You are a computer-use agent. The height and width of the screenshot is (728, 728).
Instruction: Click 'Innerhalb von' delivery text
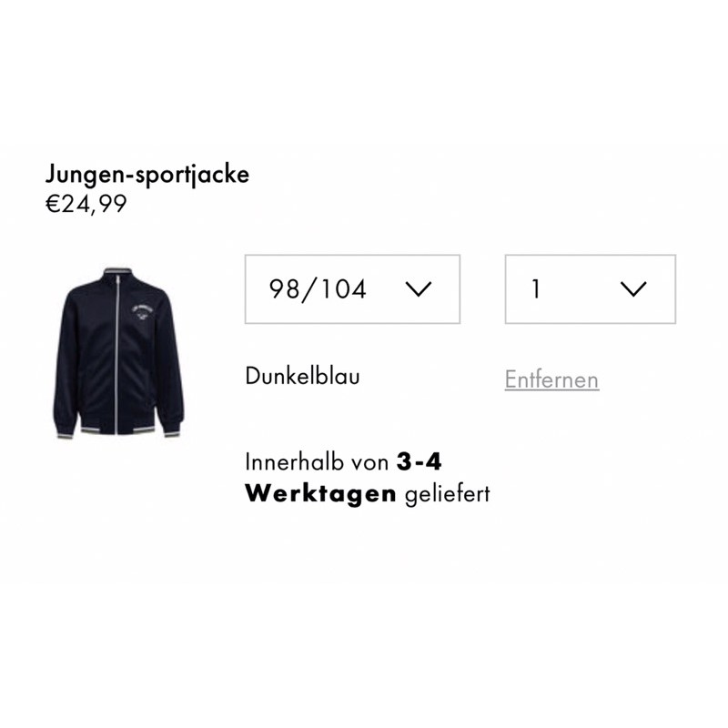317,462
